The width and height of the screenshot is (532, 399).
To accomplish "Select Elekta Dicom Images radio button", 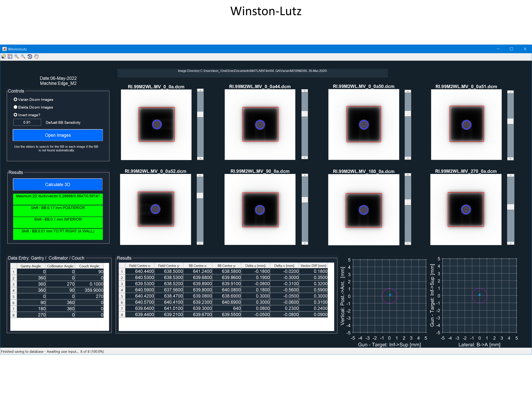I will coord(15,107).
